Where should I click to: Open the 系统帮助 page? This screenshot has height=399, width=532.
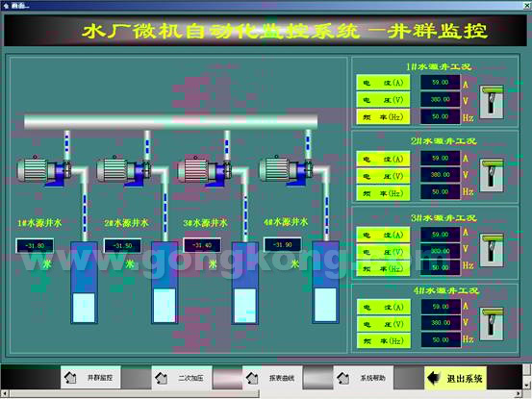pyautogui.click(x=364, y=378)
